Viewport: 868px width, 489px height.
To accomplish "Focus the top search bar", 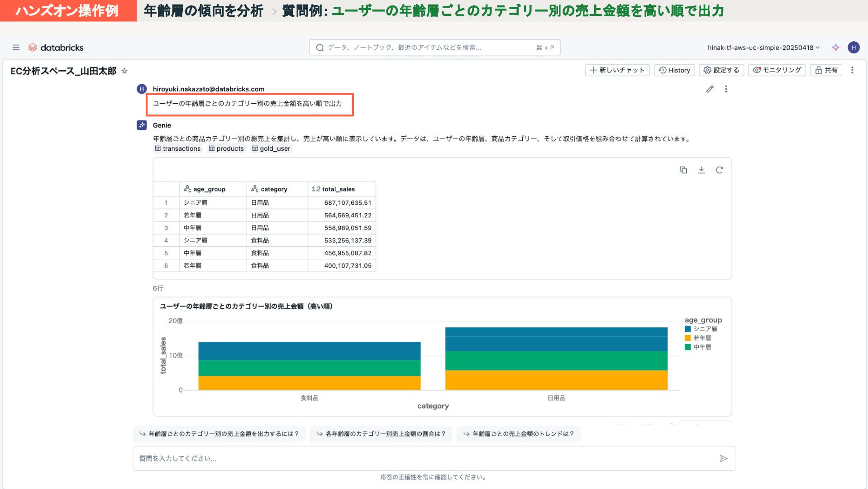I will [x=434, y=48].
